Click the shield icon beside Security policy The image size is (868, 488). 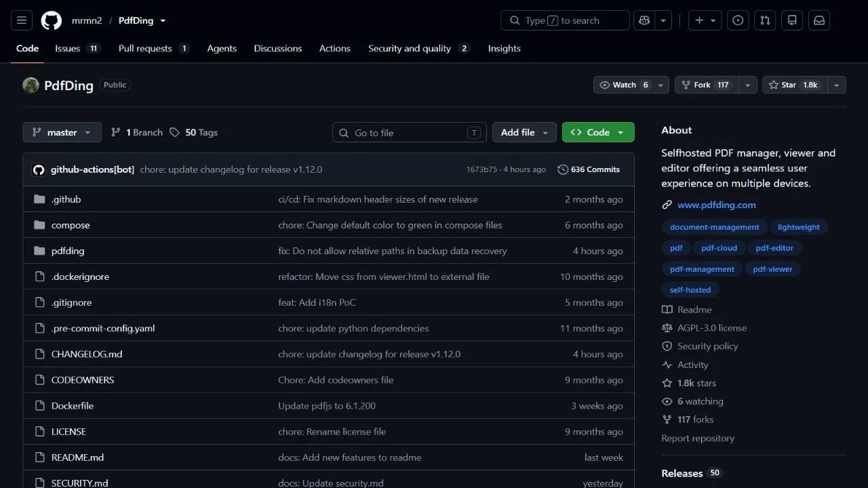pos(667,346)
